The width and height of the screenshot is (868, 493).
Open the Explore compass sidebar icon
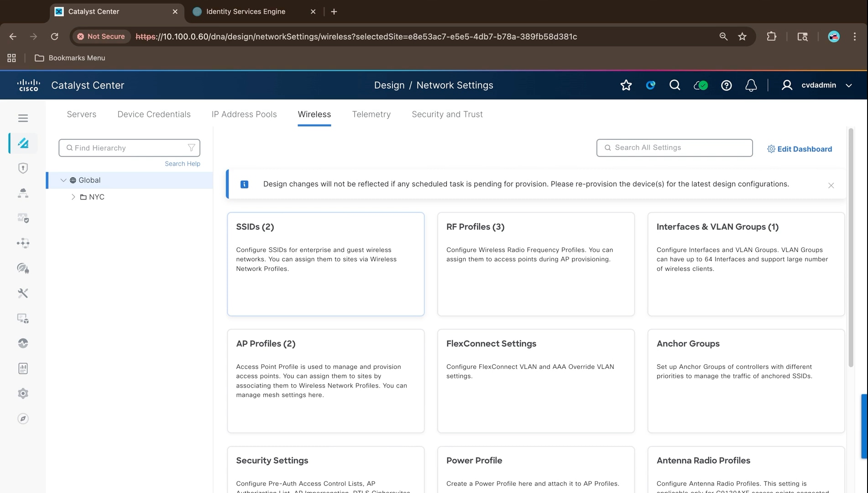tap(23, 419)
